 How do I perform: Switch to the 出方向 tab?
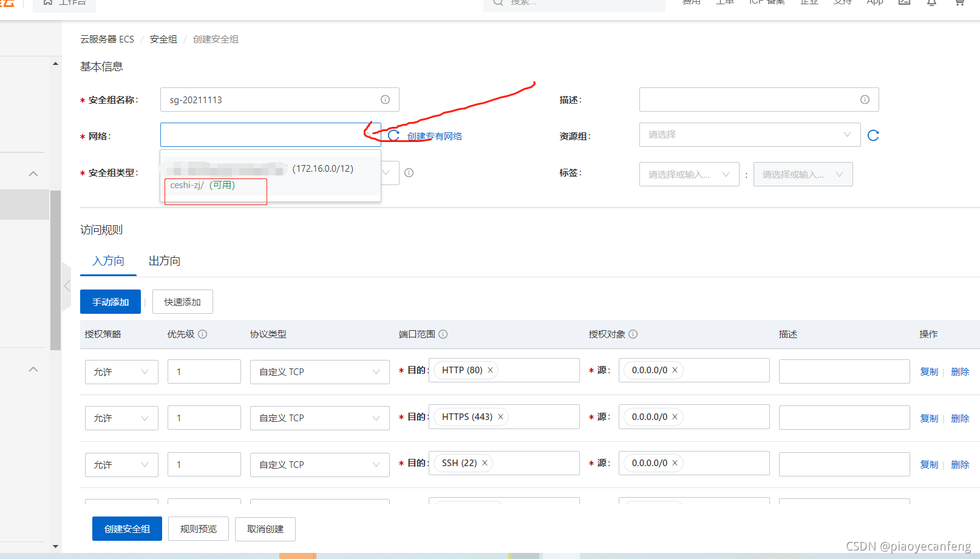(165, 261)
